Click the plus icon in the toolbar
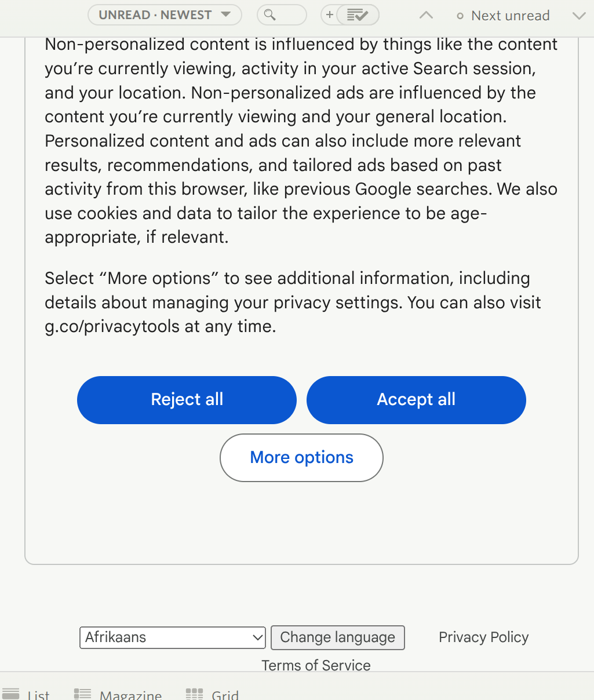Image resolution: width=594 pixels, height=700 pixels. coord(330,15)
